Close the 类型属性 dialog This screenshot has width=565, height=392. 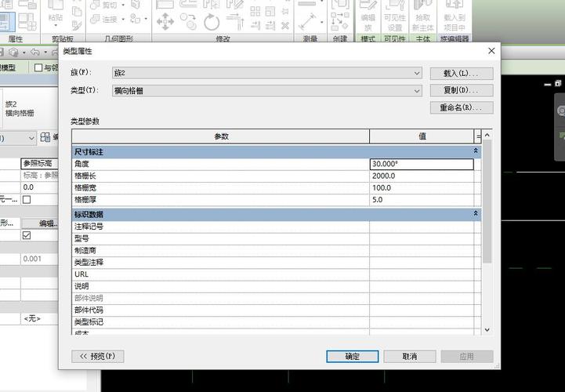491,51
